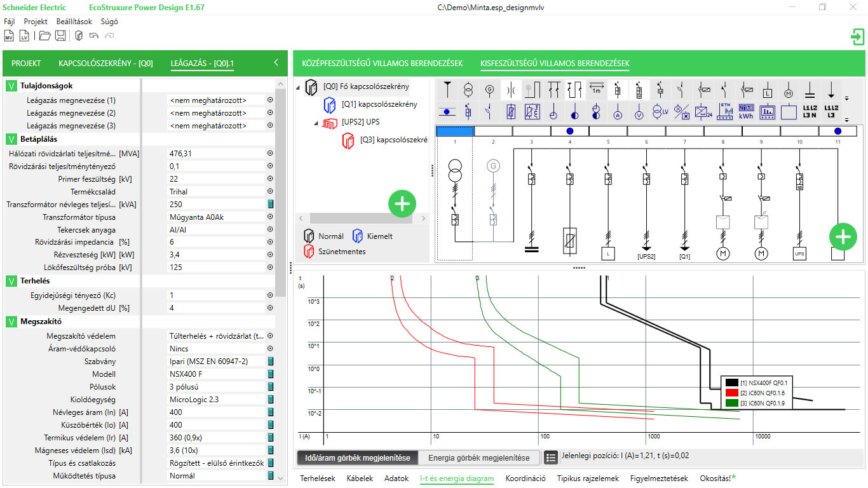
Task: Switch to KAPCSOLÓSZEKRÉNY - [Q0] tab
Action: [106, 64]
